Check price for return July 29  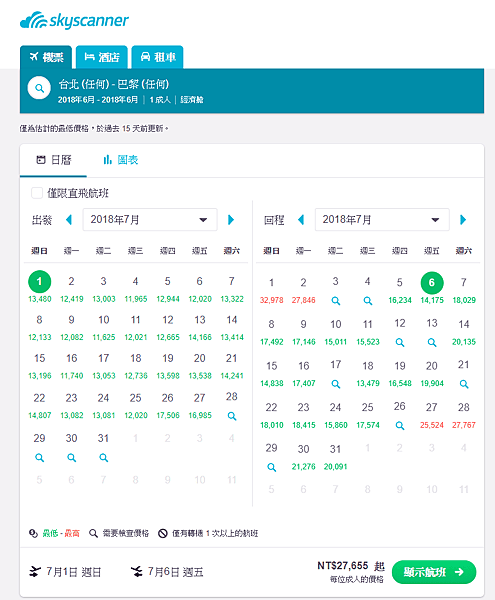point(272,467)
